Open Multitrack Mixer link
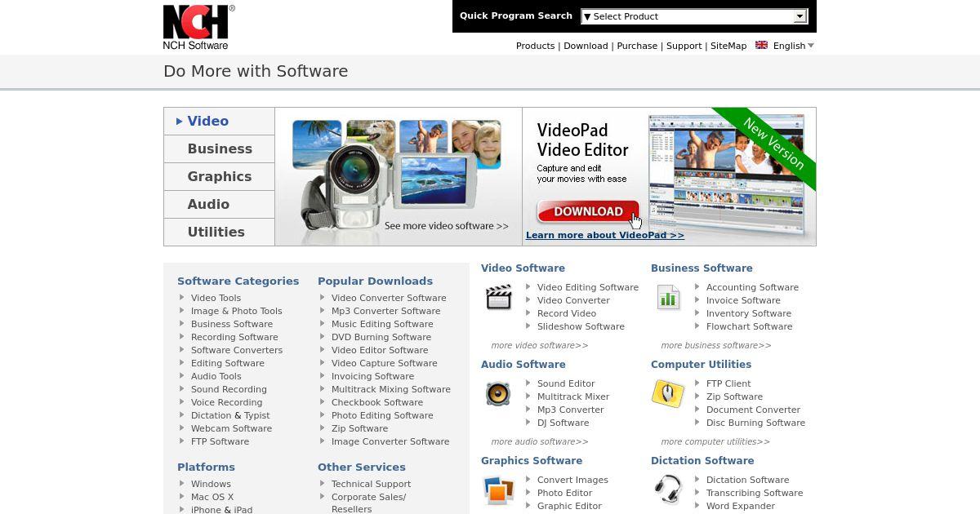The width and height of the screenshot is (980, 514). point(573,397)
